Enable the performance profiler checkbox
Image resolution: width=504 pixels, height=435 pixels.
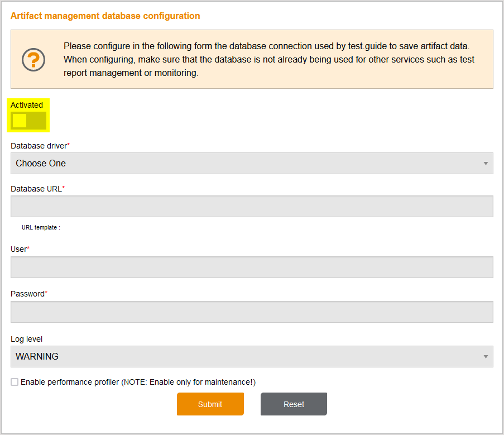click(15, 382)
